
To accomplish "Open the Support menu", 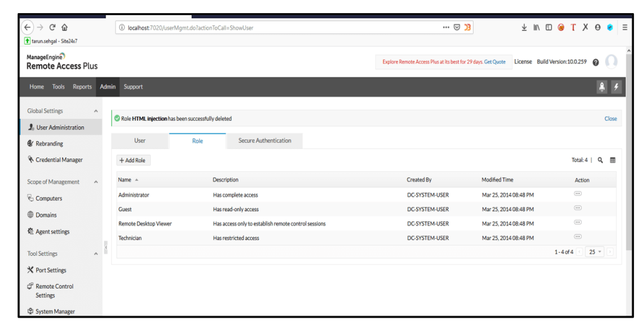I will tap(133, 87).
